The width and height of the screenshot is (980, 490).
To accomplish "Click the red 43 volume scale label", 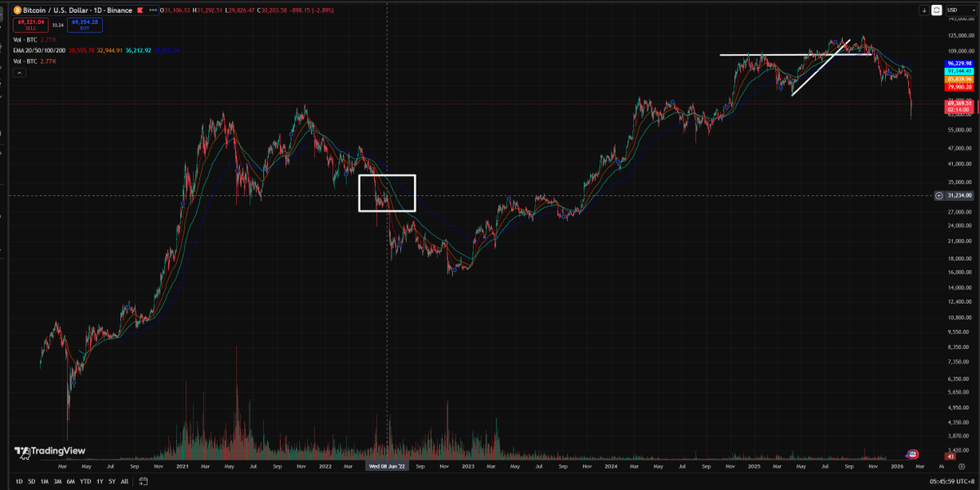I will 950,455.
